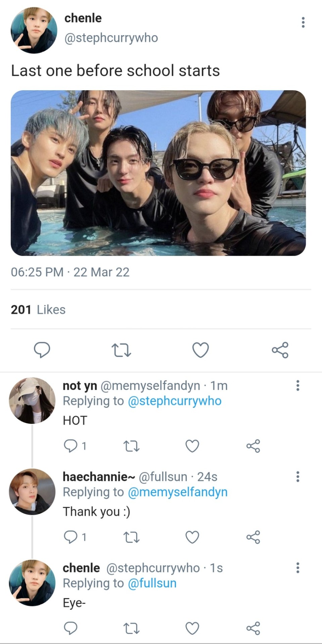Open not yn's profile picture
Viewport: 322px width, 644px height.
click(32, 400)
